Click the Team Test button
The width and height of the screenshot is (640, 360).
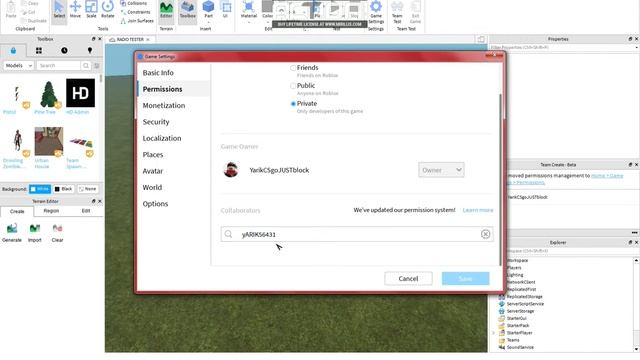click(x=397, y=12)
